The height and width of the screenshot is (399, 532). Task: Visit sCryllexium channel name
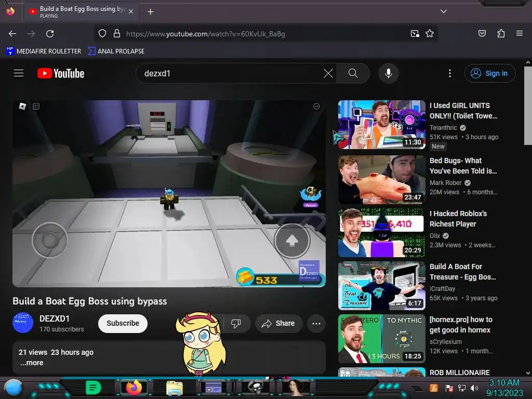point(445,342)
